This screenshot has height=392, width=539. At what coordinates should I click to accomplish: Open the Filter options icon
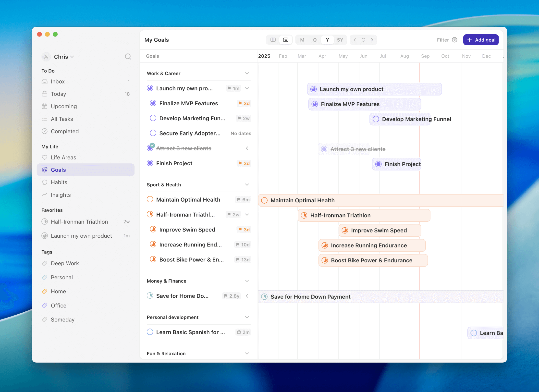coord(454,40)
